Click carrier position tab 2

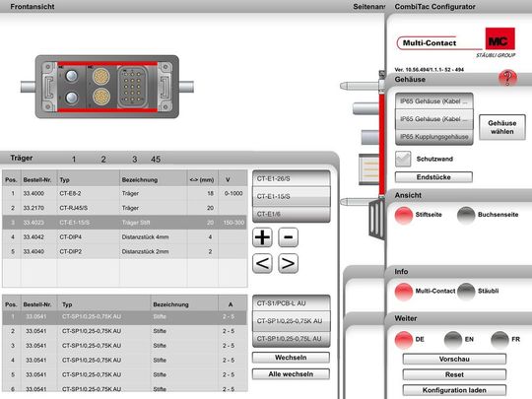103,160
